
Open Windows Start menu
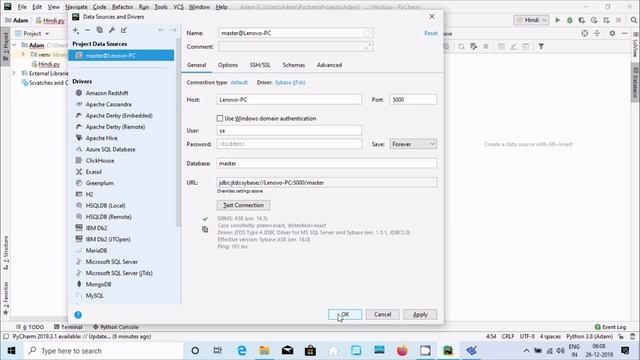pyautogui.click(x=11, y=351)
